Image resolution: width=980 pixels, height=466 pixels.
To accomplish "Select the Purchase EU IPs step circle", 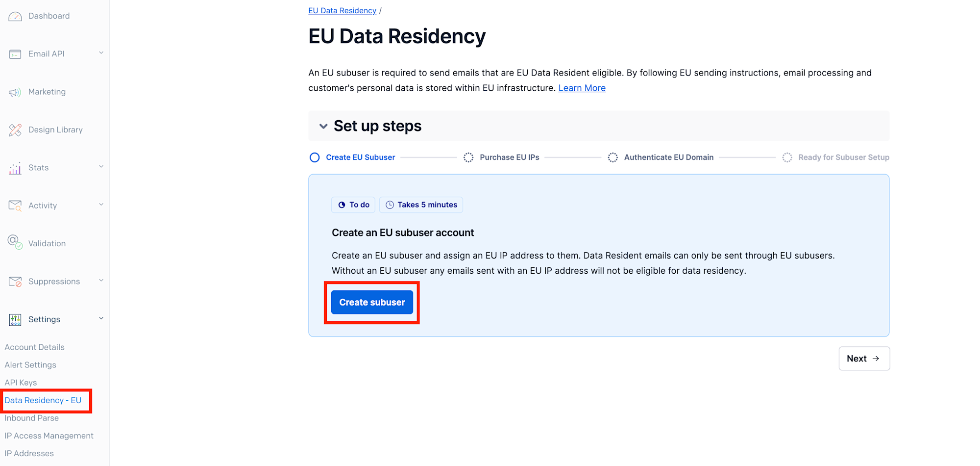I will coord(468,157).
